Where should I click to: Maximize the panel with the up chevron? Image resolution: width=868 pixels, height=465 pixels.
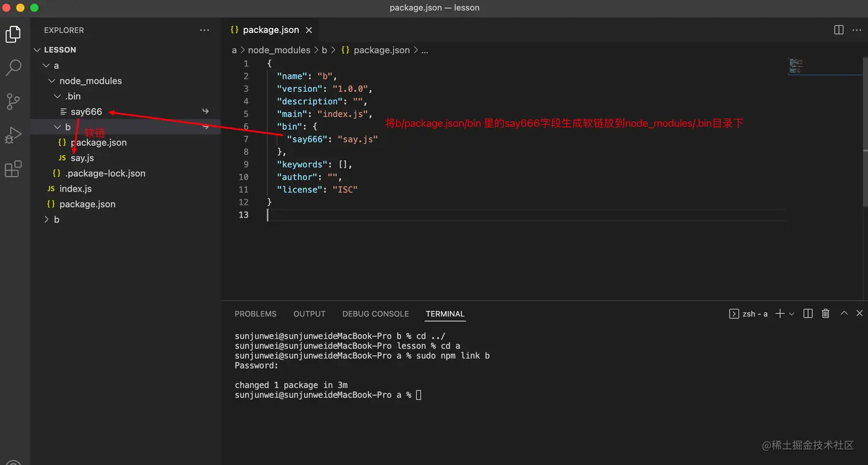pos(844,313)
